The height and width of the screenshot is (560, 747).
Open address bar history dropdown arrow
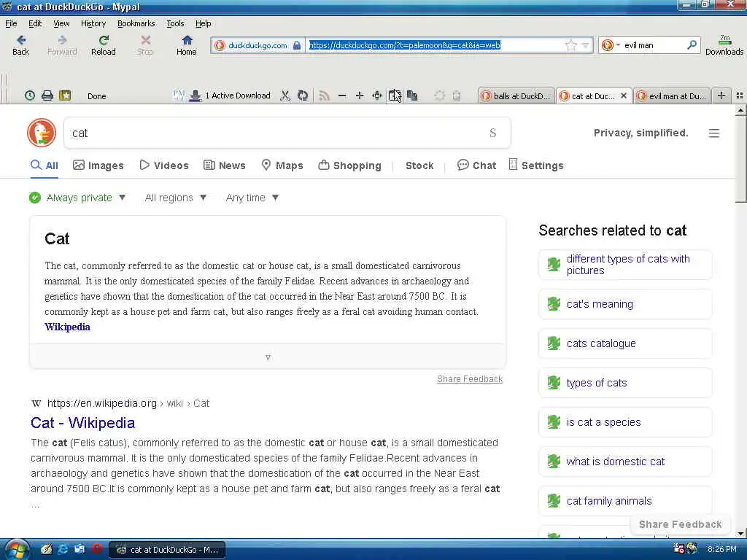586,45
